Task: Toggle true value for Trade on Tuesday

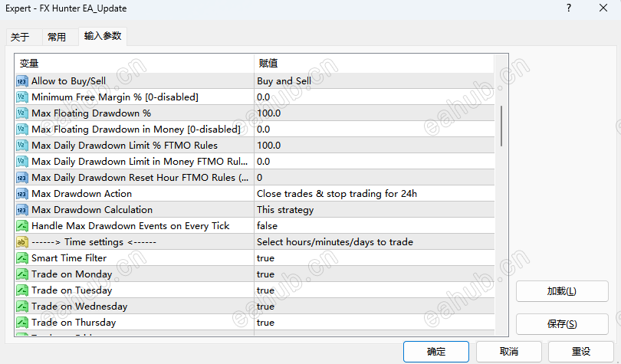Action: tap(265, 290)
